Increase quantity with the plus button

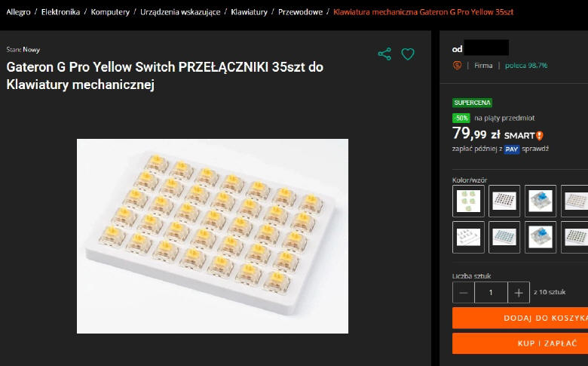pyautogui.click(x=519, y=293)
